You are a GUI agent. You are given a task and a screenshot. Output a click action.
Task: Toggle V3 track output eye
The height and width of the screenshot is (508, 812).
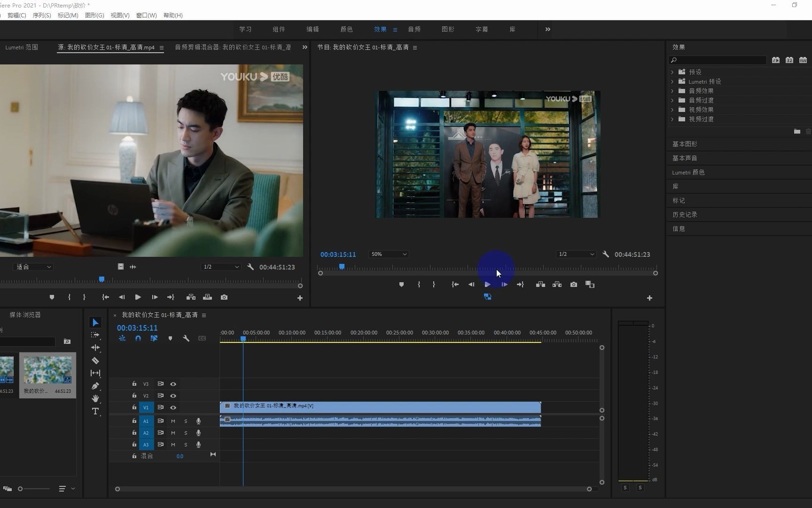(x=173, y=384)
